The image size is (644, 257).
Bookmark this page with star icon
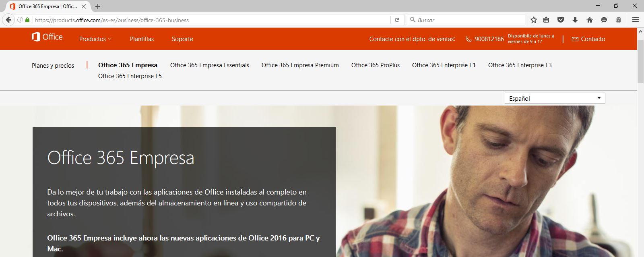(534, 20)
